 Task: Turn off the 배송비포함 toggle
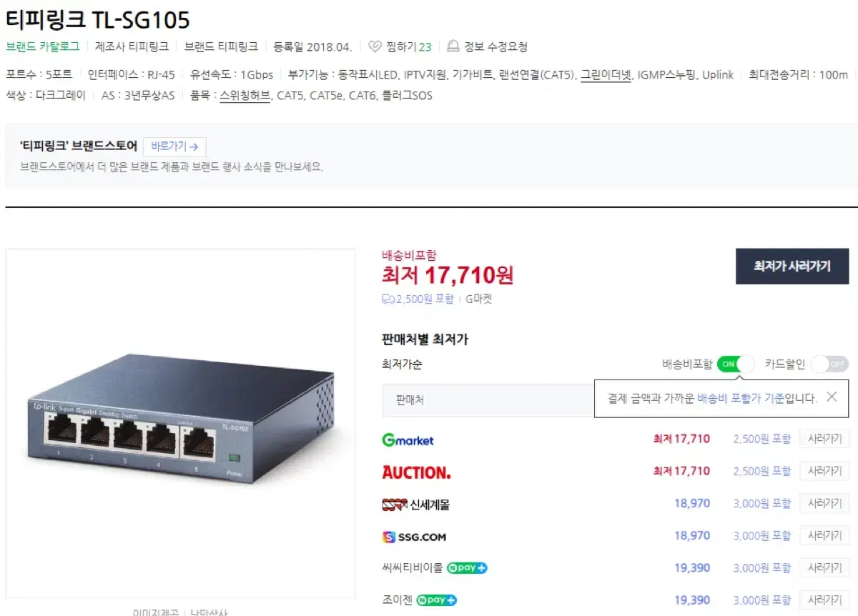point(736,364)
